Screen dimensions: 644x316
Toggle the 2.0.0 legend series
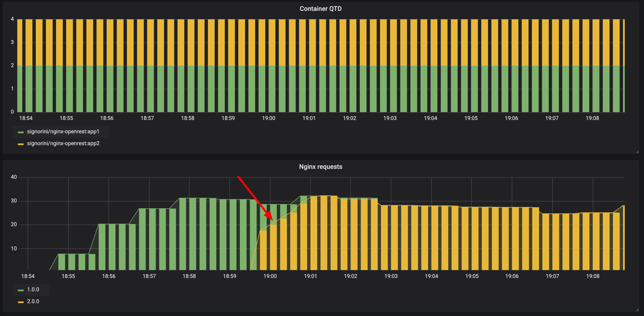pyautogui.click(x=33, y=301)
